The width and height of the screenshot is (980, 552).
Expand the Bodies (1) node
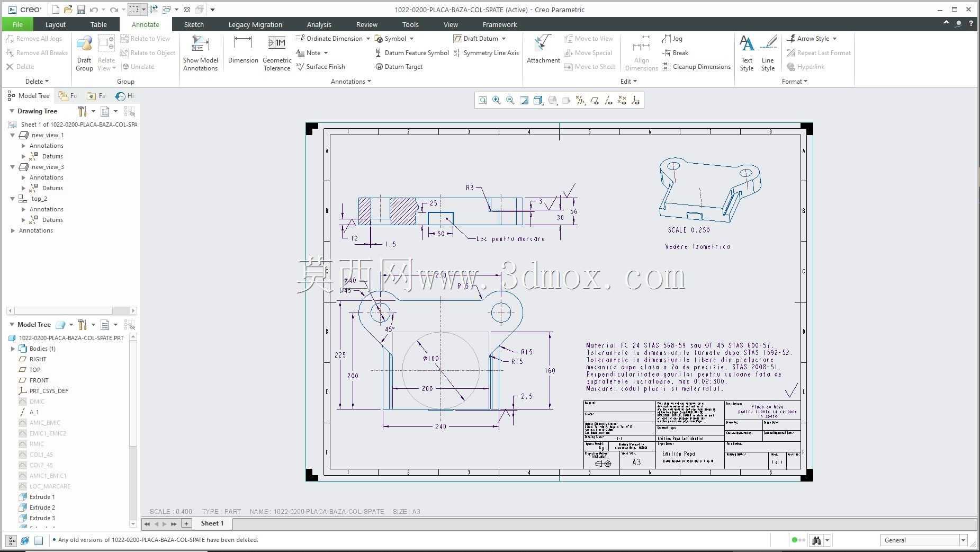(x=13, y=349)
